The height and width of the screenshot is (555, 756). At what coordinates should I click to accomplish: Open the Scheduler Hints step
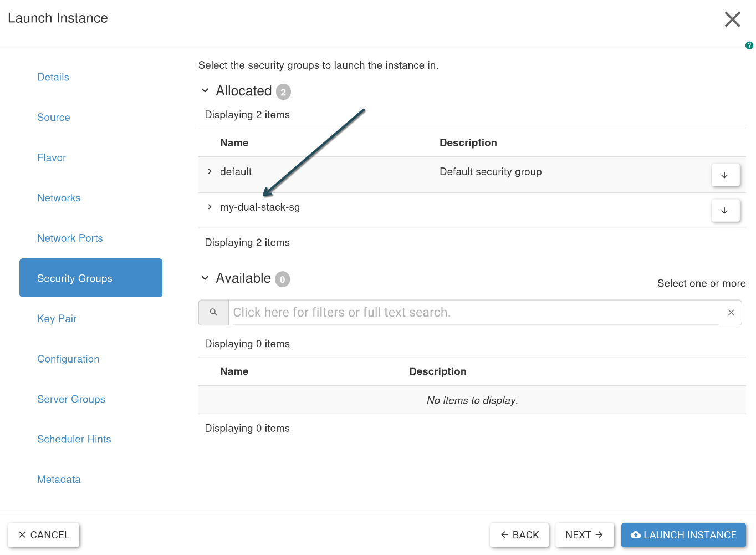tap(74, 439)
